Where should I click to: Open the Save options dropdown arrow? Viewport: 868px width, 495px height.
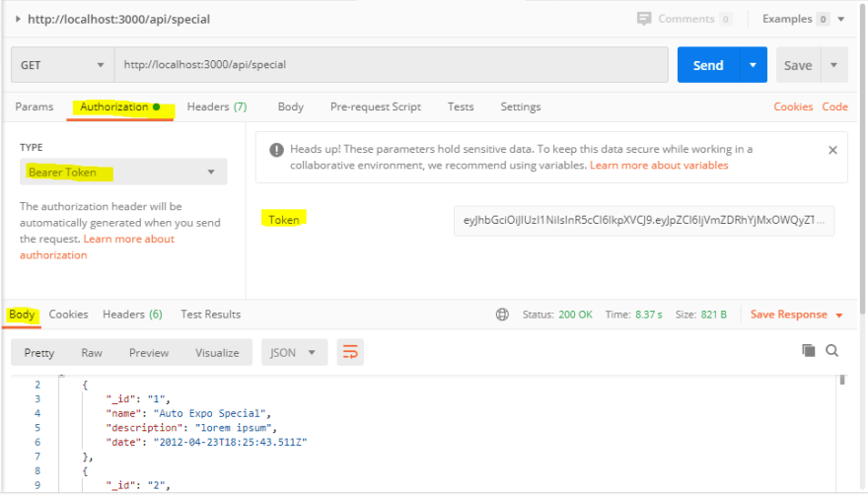point(834,65)
